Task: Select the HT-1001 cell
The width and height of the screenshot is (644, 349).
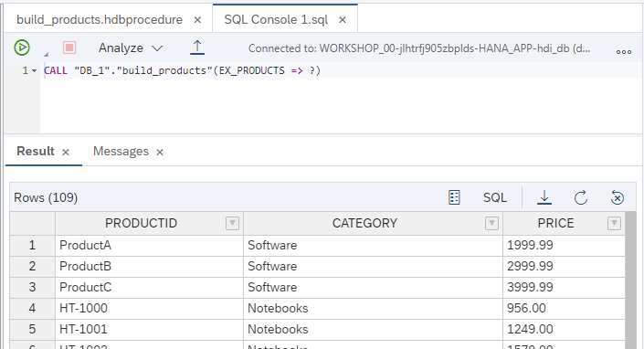Action: pyautogui.click(x=150, y=329)
